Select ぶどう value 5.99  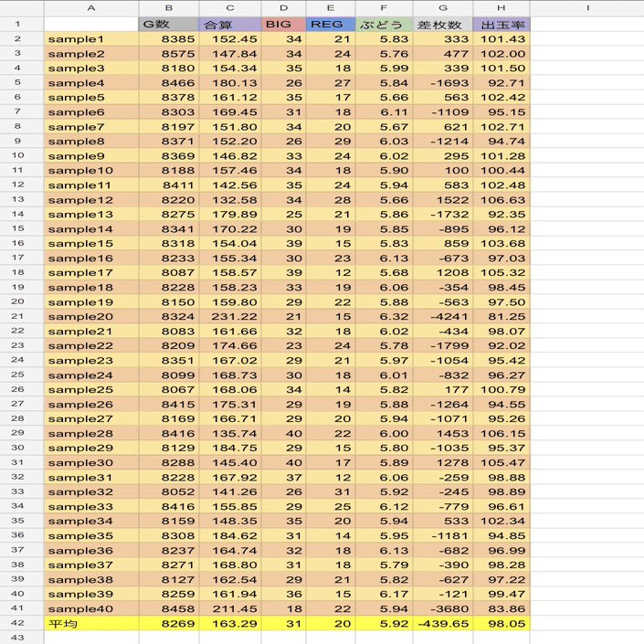[x=384, y=69]
